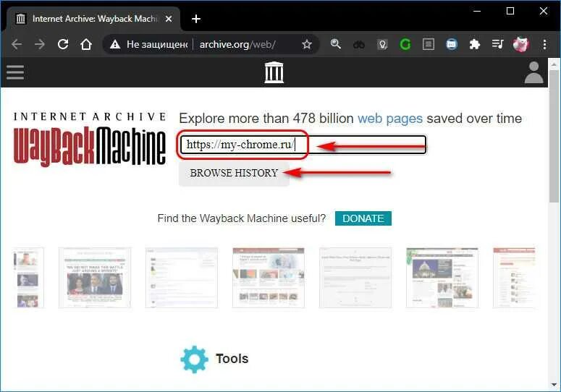Click the DONATE button
561x392 pixels.
pos(363,218)
